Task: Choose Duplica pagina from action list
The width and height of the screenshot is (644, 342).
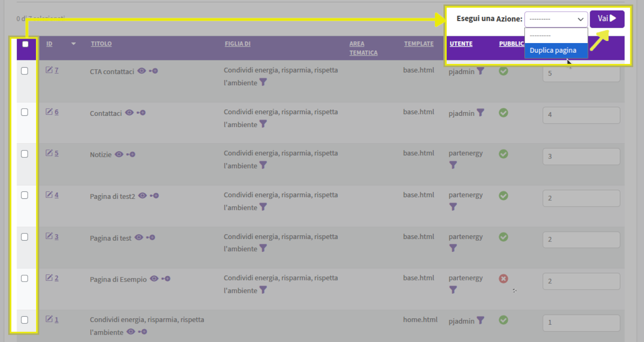Action: (x=556, y=51)
